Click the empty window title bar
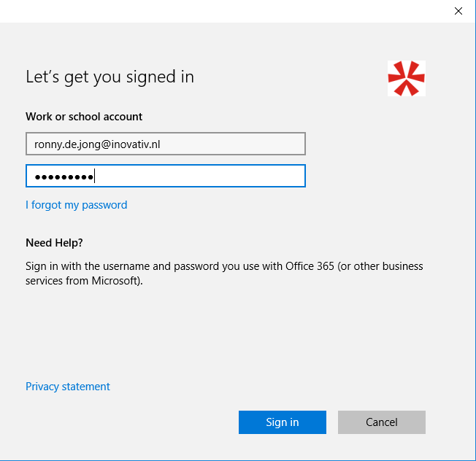Screen dimensions: 476x461 coord(219,11)
